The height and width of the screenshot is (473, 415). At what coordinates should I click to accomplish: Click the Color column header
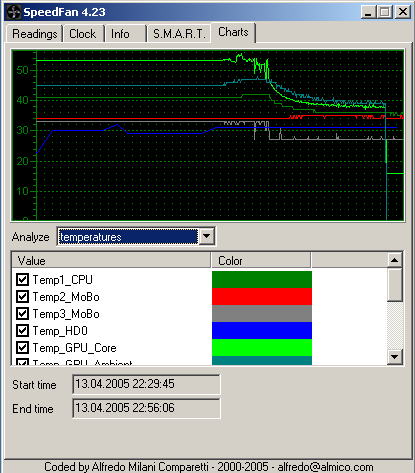[x=261, y=260]
